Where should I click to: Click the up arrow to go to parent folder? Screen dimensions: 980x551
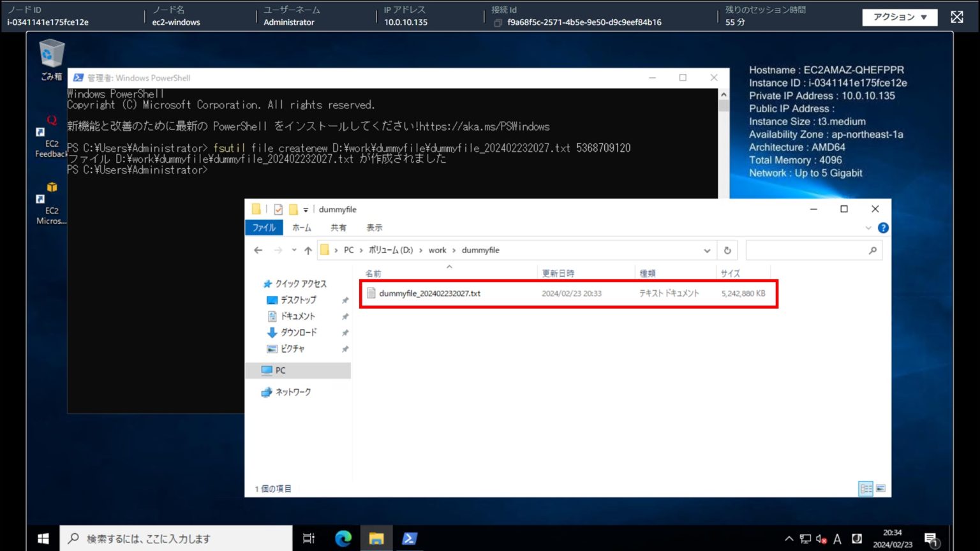[309, 250]
